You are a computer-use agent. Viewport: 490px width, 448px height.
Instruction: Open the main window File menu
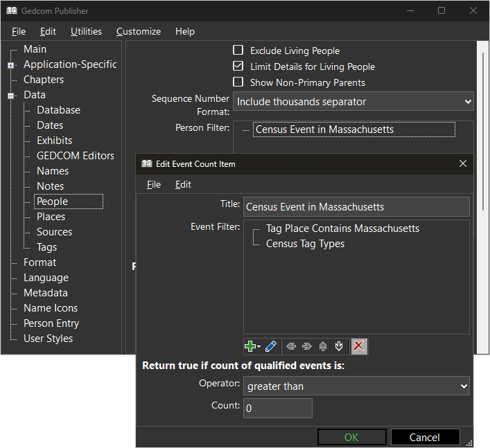19,32
